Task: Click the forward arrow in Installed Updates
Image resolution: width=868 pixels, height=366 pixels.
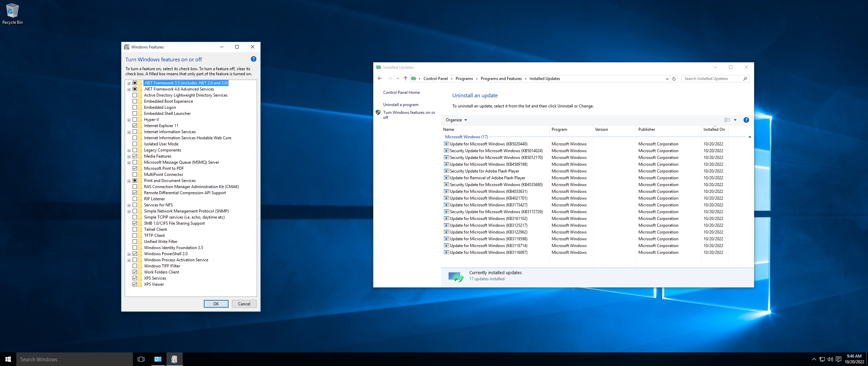Action: click(390, 79)
